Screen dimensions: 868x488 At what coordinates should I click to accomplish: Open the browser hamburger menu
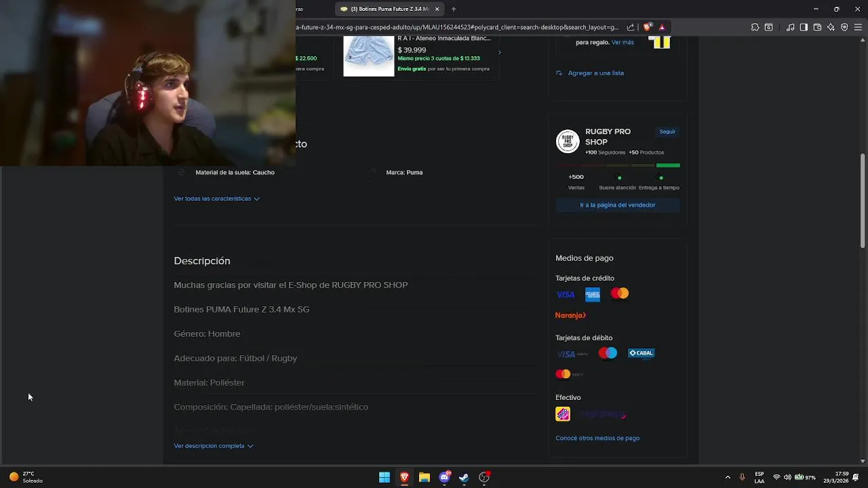pos(857,27)
